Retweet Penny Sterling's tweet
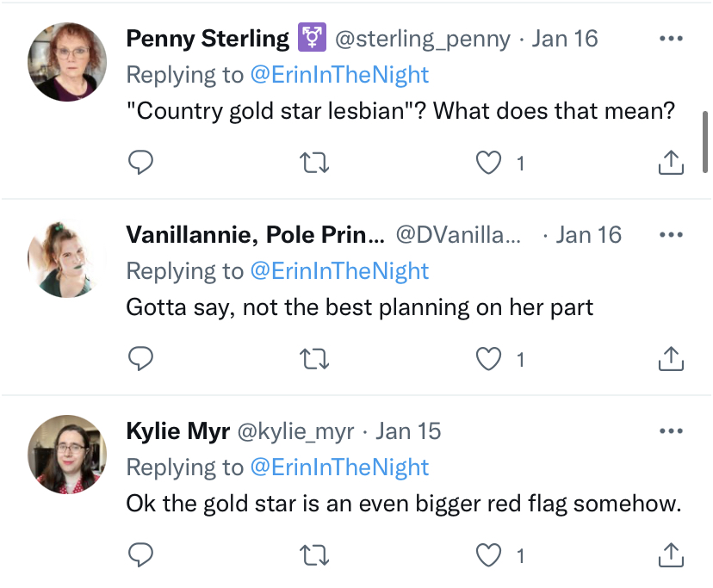Screen dimensions: 713x588 (319, 162)
